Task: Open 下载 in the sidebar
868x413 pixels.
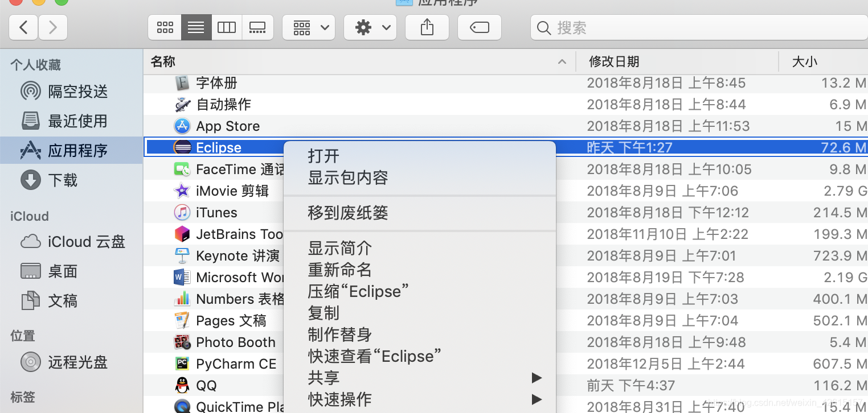Action: (x=71, y=180)
